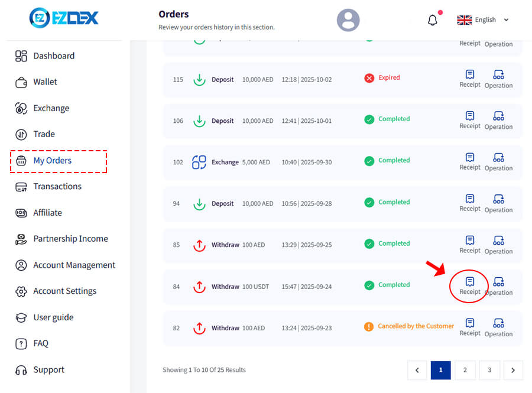Go to page 2 of results
The height and width of the screenshot is (393, 532).
click(x=465, y=370)
